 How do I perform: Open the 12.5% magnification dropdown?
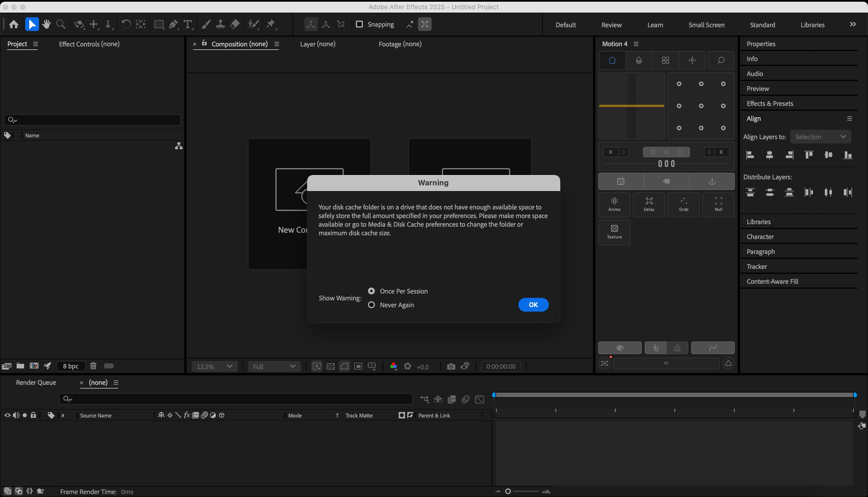214,366
